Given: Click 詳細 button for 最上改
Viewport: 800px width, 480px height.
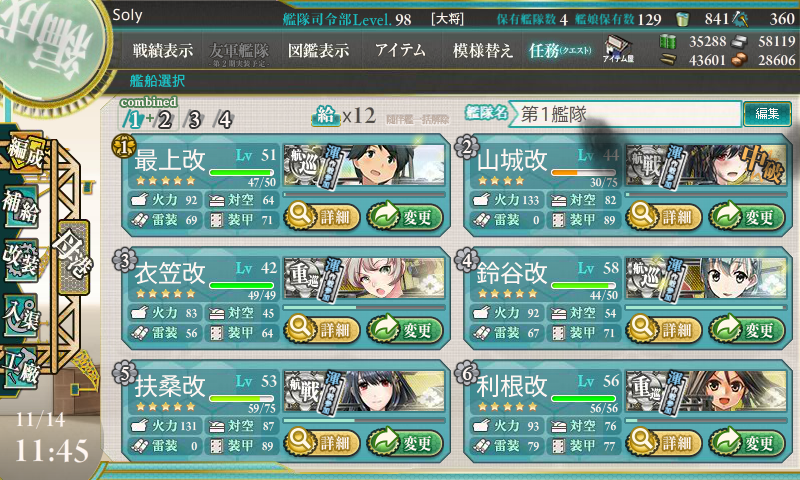Looking at the screenshot, I should click(x=322, y=217).
